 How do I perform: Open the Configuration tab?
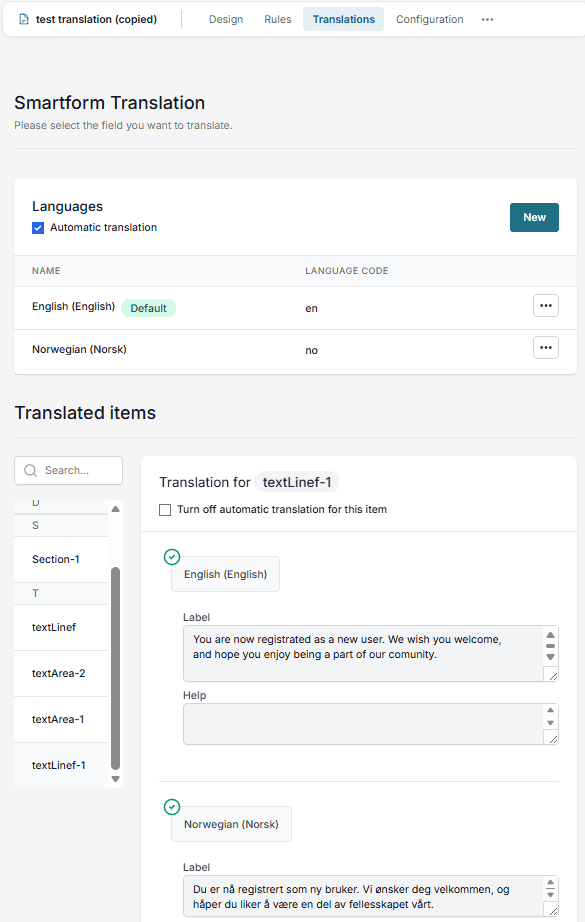429,19
